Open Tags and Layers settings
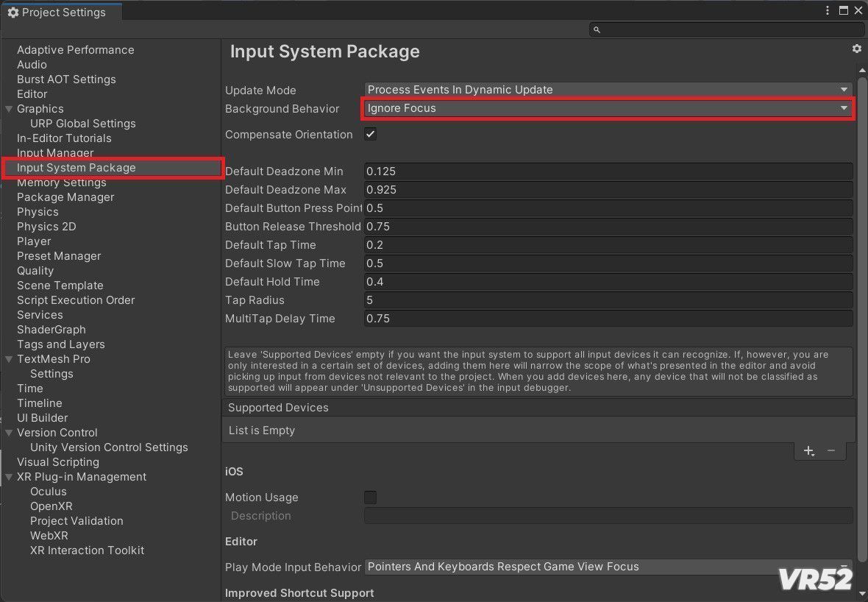The height and width of the screenshot is (602, 868). [61, 344]
